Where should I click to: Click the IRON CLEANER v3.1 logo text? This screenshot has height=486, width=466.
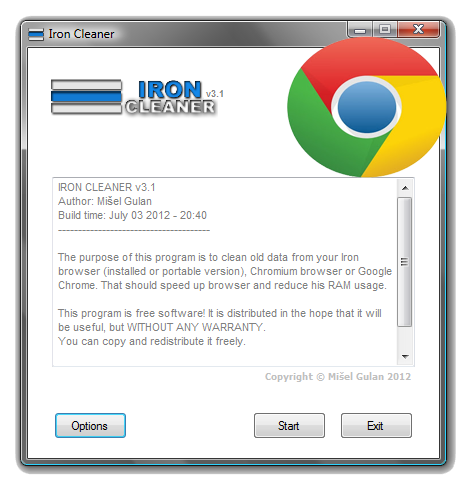pos(174,98)
